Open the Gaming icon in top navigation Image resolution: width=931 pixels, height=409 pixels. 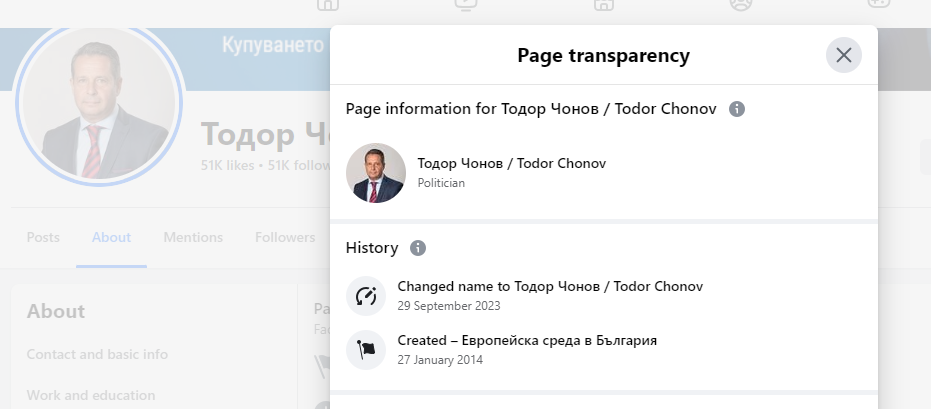(877, 4)
